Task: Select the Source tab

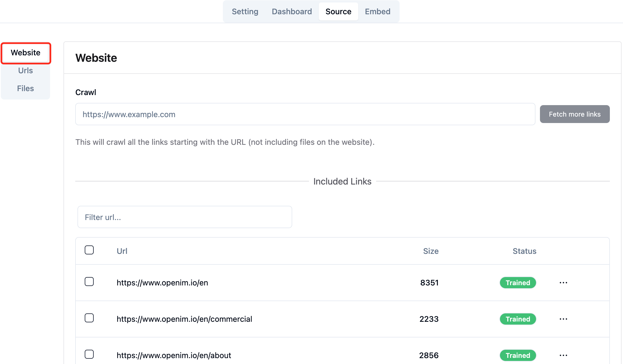Action: coord(338,11)
